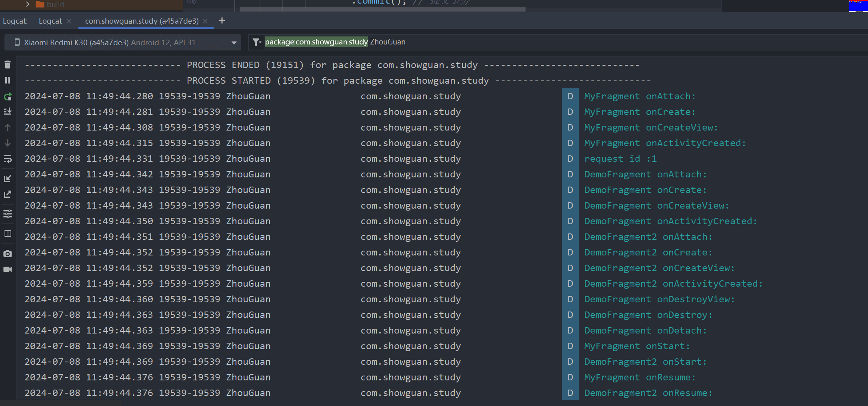The height and width of the screenshot is (406, 868).
Task: Click the "DemoFragment onDestroyView:" message
Action: (660, 299)
